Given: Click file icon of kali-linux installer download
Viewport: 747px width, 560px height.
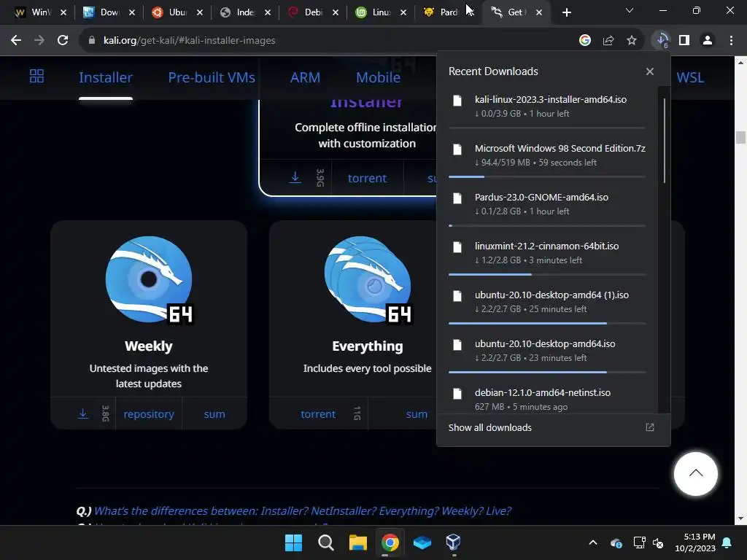Looking at the screenshot, I should tap(457, 101).
